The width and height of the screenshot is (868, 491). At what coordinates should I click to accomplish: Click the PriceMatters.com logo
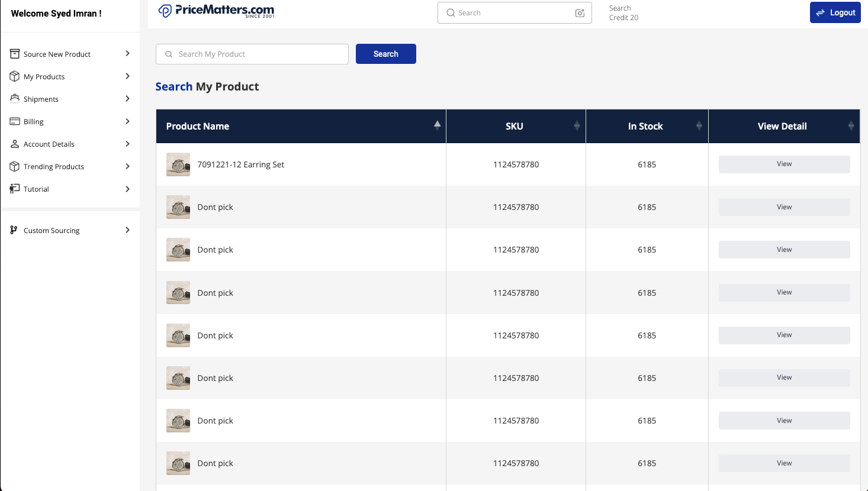click(216, 11)
